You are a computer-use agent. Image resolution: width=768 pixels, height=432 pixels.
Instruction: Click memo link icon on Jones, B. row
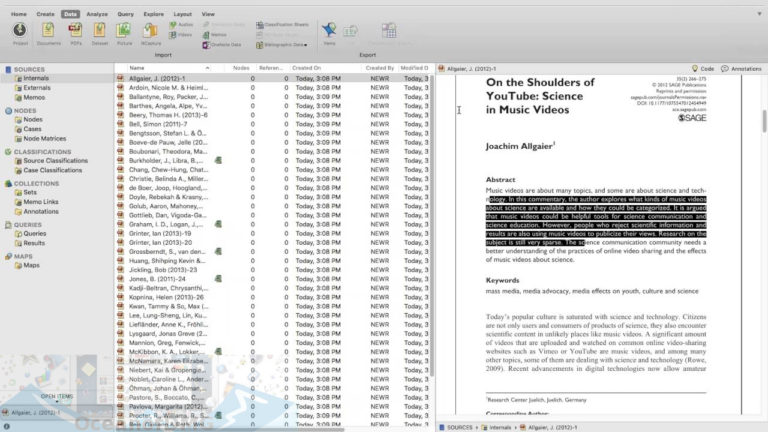[x=218, y=279]
